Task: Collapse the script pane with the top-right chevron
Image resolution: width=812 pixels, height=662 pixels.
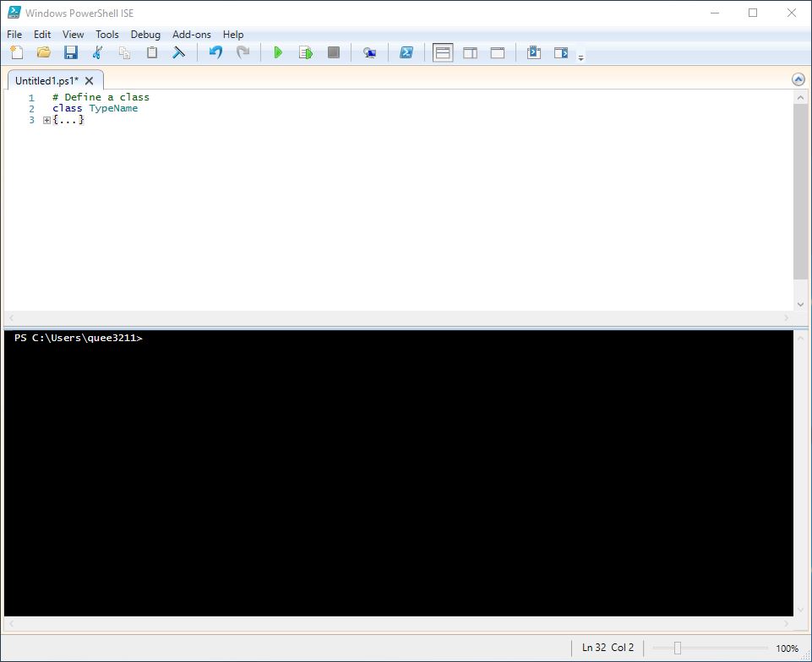Action: click(x=797, y=79)
